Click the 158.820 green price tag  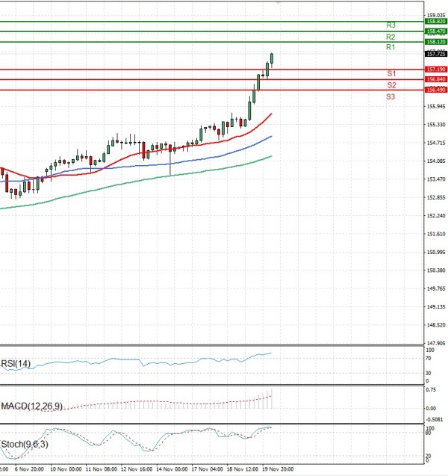[x=435, y=22]
